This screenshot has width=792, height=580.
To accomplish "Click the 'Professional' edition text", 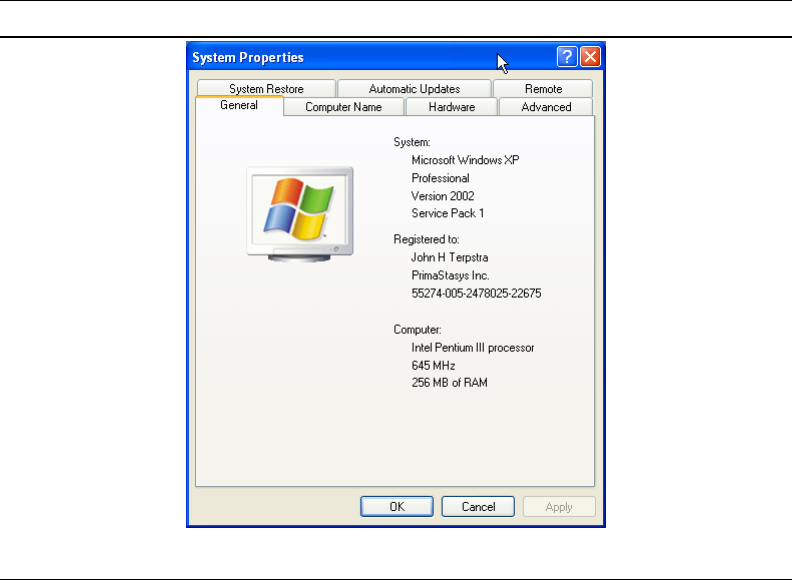I will [x=440, y=178].
